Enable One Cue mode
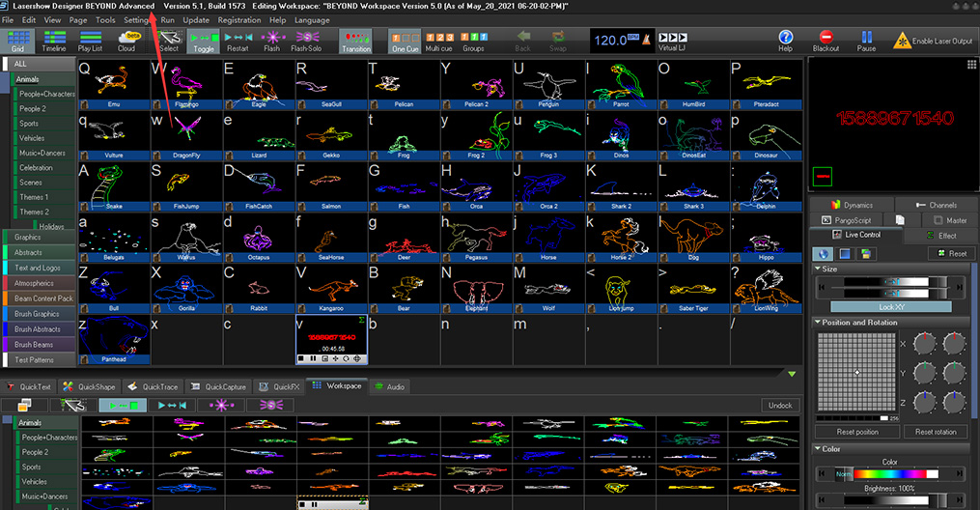 (x=405, y=42)
